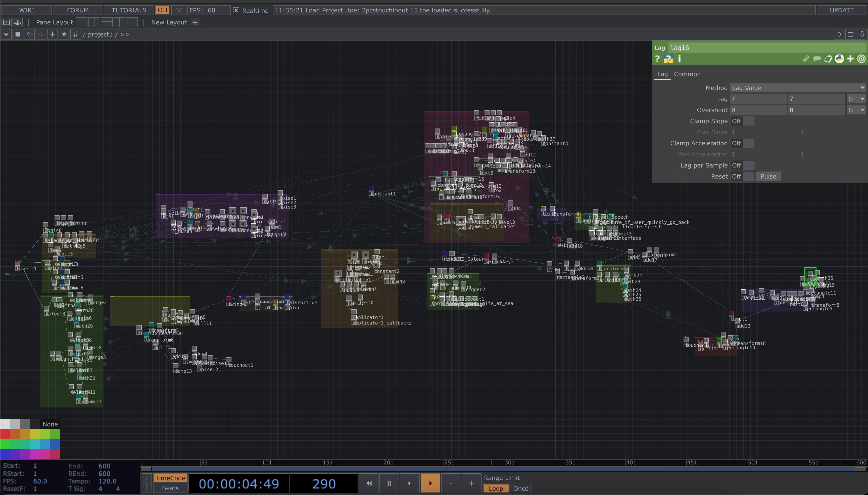This screenshot has width=868, height=495.
Task: Step forward one frame with plus
Action: tap(472, 483)
